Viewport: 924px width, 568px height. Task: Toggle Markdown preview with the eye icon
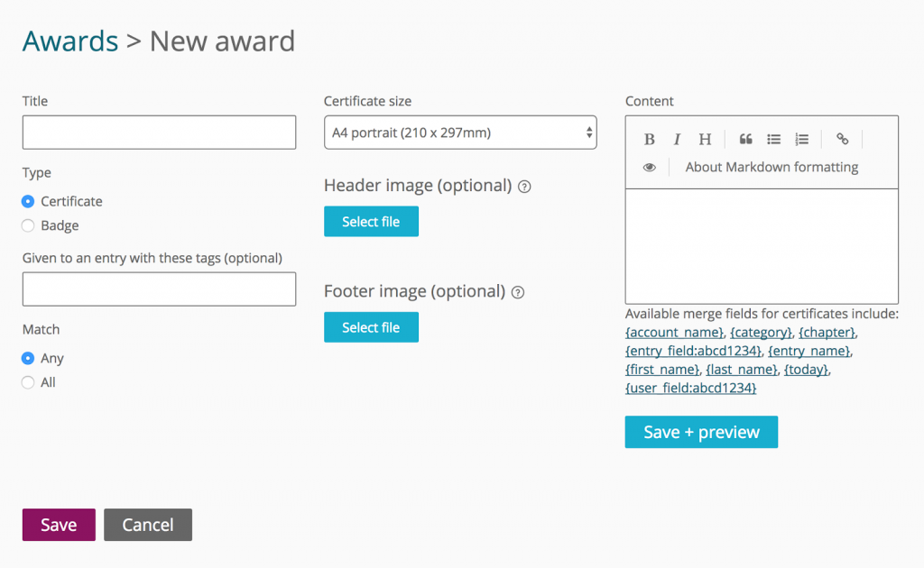tap(649, 167)
